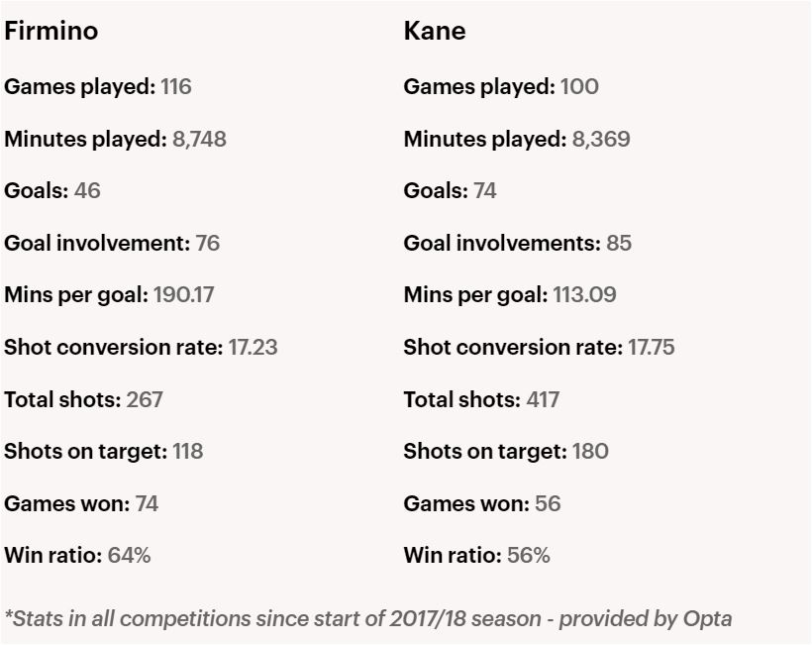Select Kane's Total shots: 417 line

(x=481, y=400)
